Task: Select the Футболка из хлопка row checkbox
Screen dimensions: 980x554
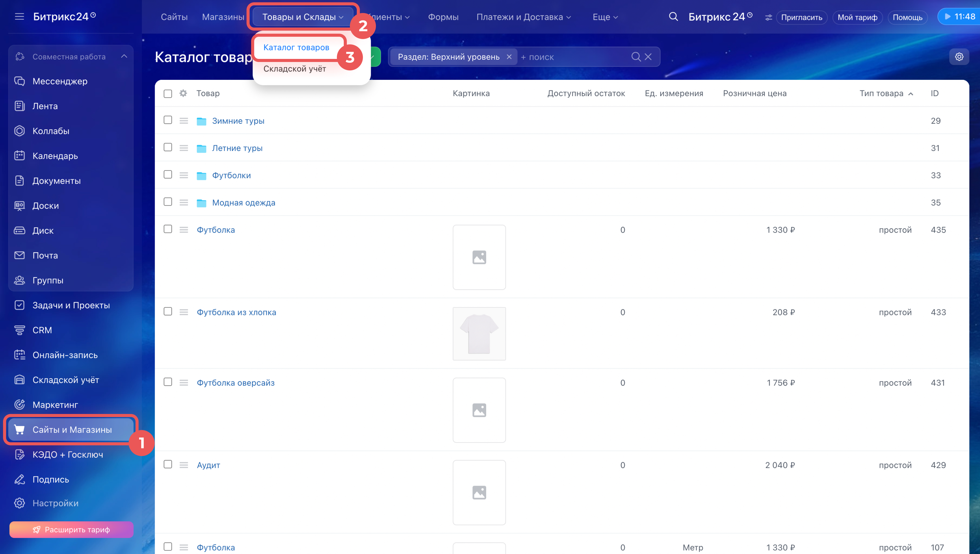Action: tap(168, 312)
